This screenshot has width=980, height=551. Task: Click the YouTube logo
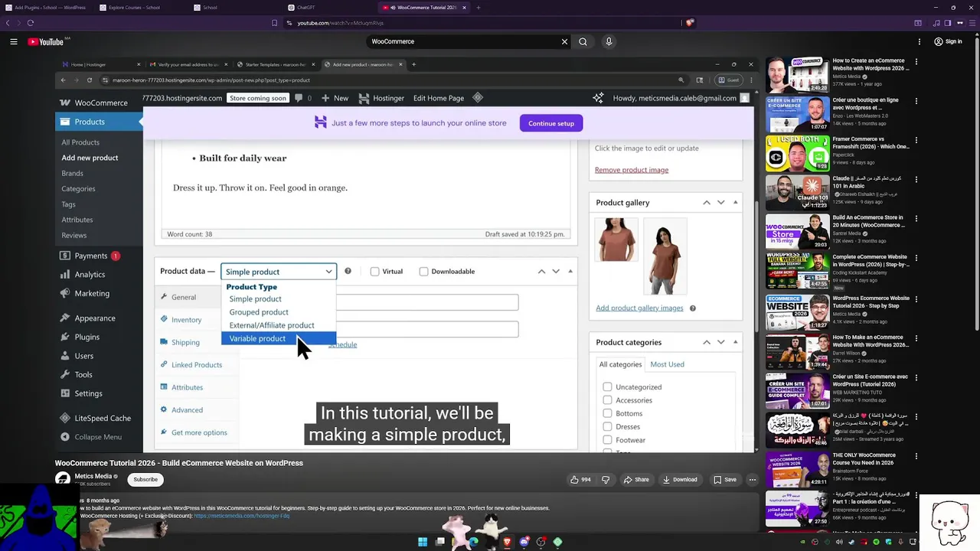46,42
